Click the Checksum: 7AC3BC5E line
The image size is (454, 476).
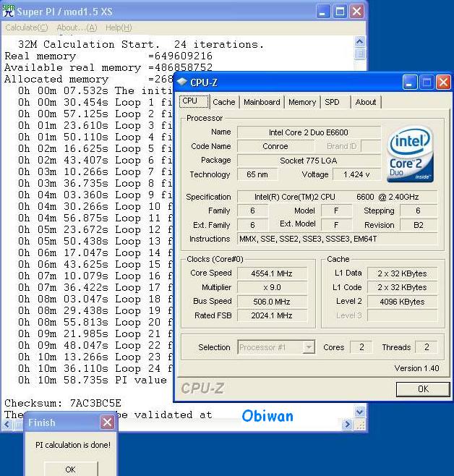coord(63,403)
